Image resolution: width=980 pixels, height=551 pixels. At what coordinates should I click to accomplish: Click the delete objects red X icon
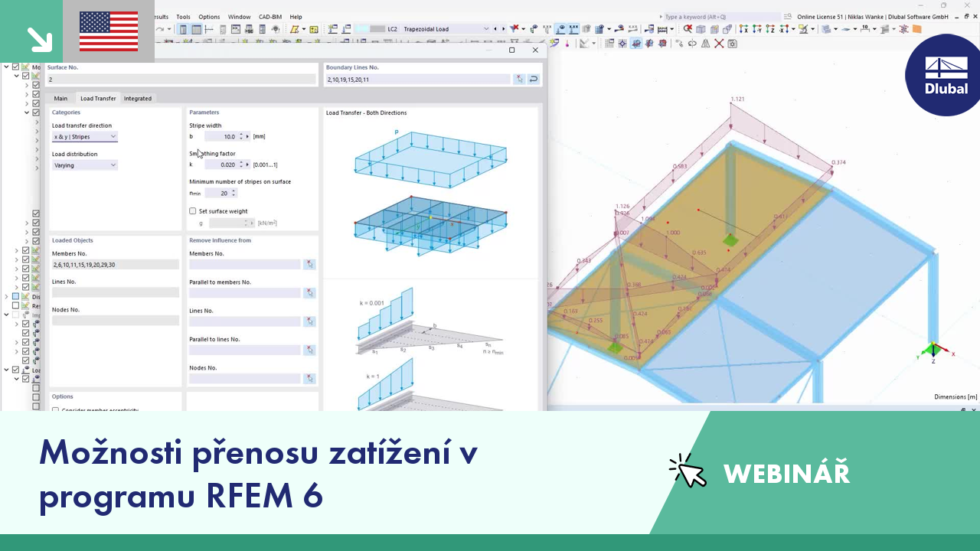pyautogui.click(x=718, y=44)
